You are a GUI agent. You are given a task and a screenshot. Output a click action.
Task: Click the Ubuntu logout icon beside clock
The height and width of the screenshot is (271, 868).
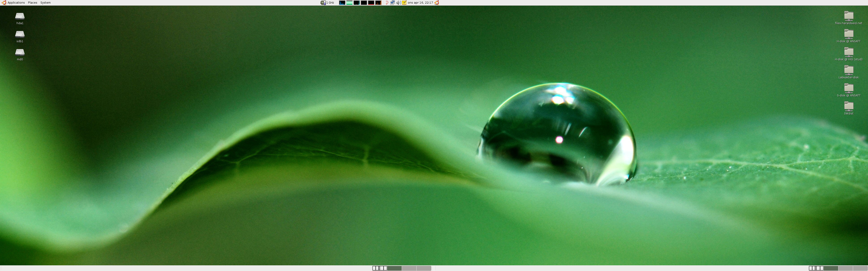click(437, 3)
